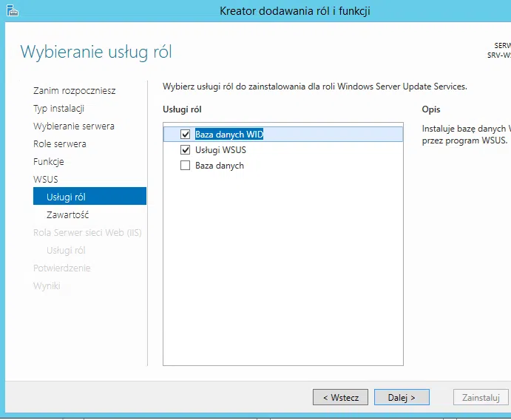Toggle the Usługi WSUS checkbox
Screen dimensions: 511x420
(x=186, y=150)
